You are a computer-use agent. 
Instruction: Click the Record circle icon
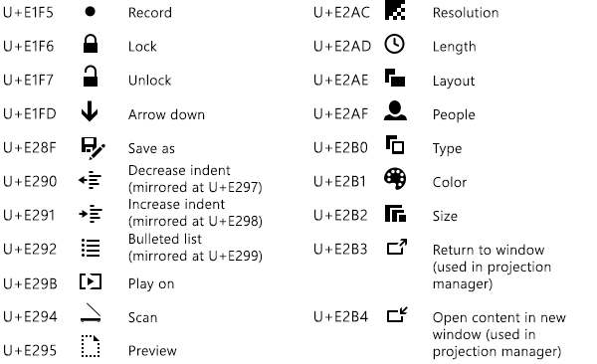[x=91, y=12]
